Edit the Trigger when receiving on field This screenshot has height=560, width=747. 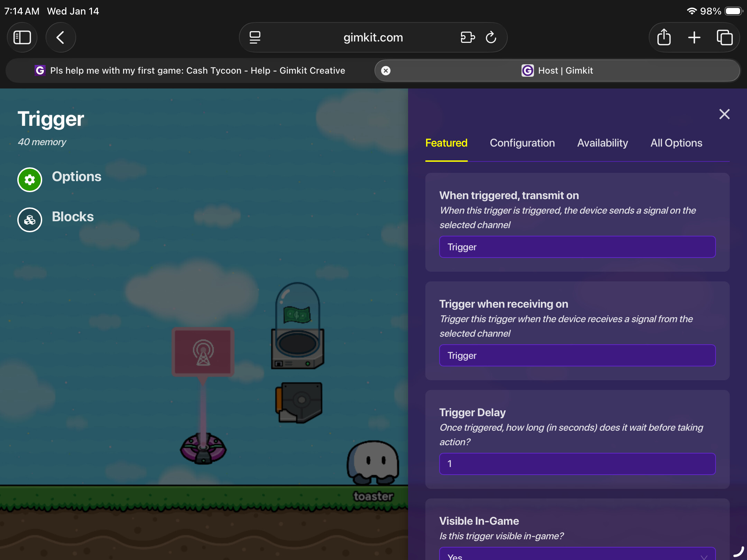(577, 355)
